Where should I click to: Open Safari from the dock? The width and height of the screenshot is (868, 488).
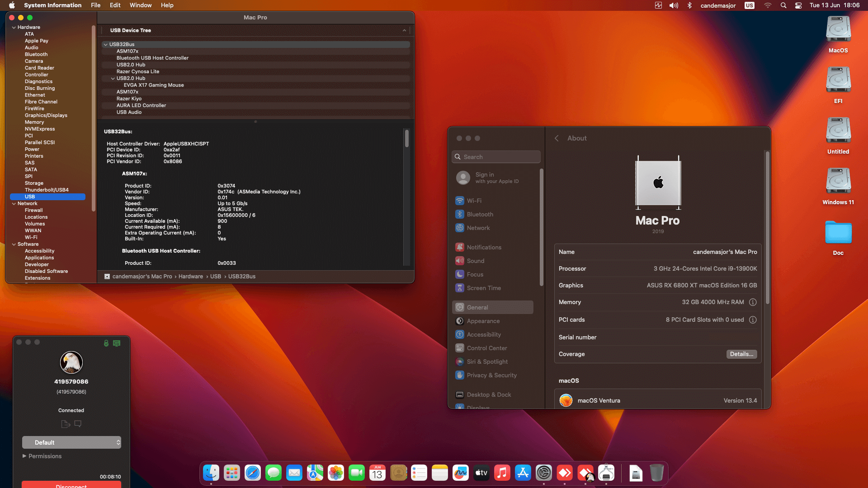[253, 473]
